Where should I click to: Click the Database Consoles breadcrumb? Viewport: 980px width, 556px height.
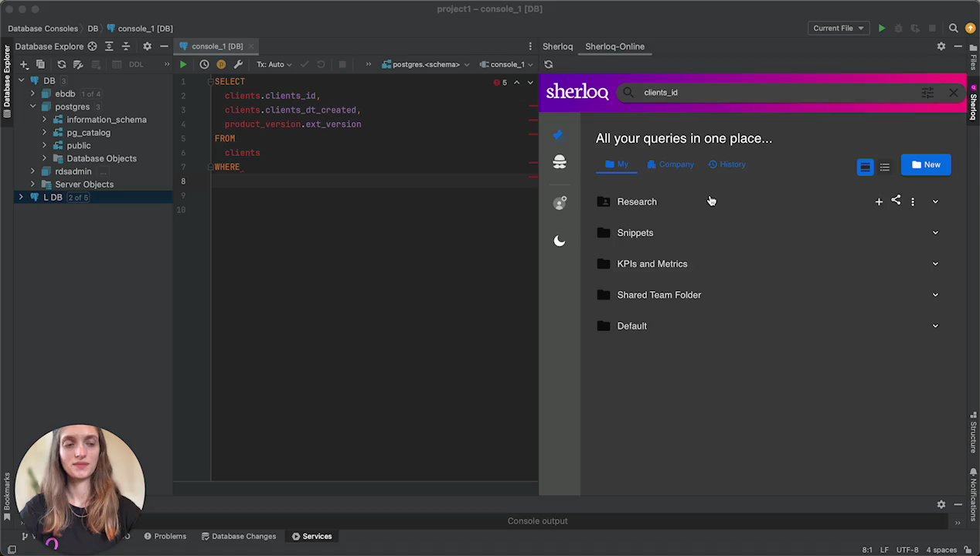[43, 29]
